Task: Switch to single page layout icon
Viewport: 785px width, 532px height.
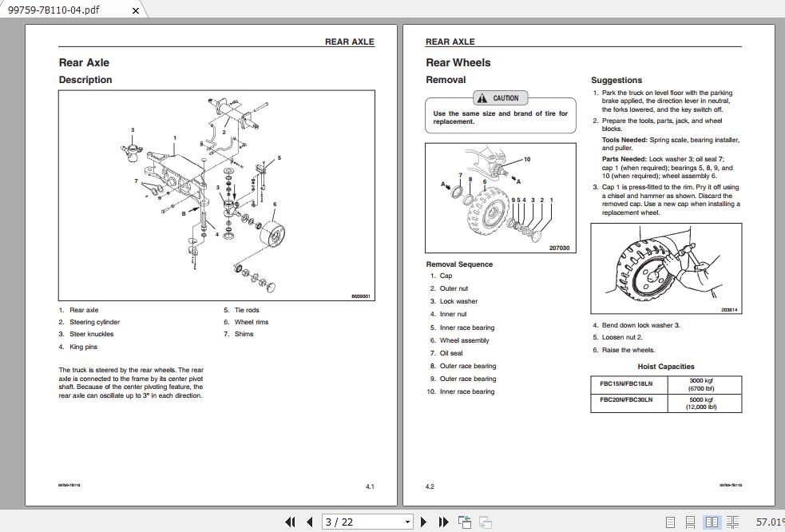Action: click(x=671, y=522)
